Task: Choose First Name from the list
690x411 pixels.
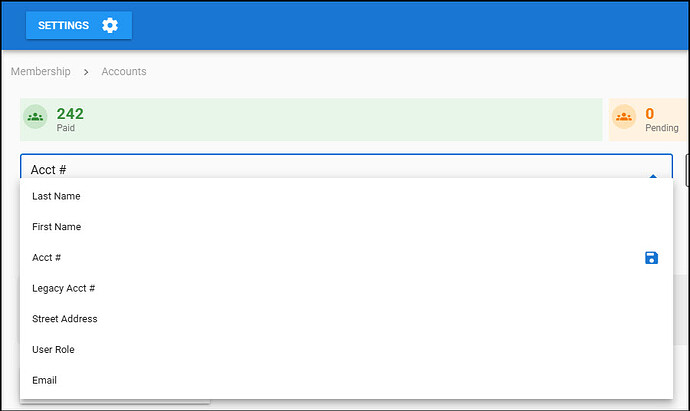Action: [x=57, y=227]
